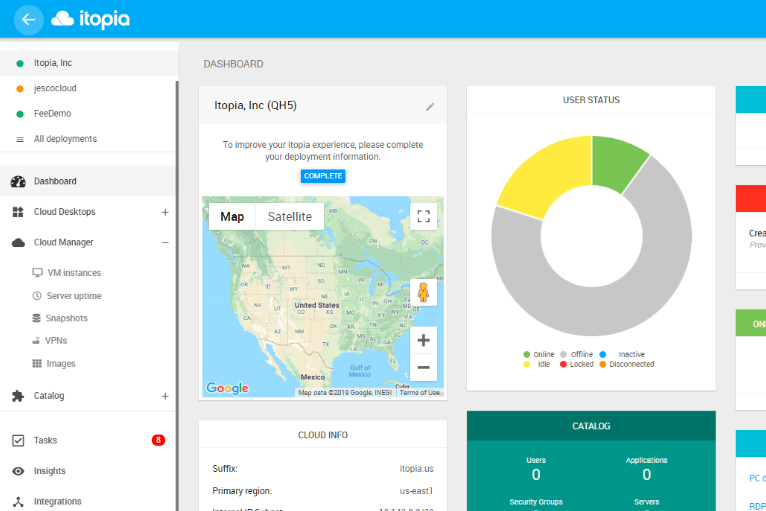This screenshot has height=511, width=766.
Task: Click the sidebar vertical scrollbar
Action: 177,296
